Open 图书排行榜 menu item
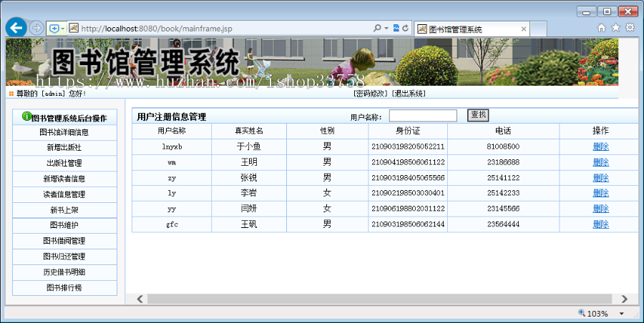Image resolution: width=644 pixels, height=323 pixels. pos(64,288)
